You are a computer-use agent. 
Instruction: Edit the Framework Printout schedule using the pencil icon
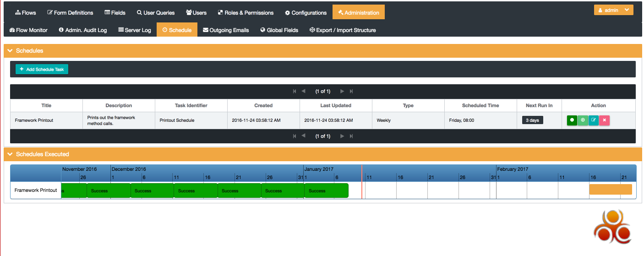[x=594, y=120]
